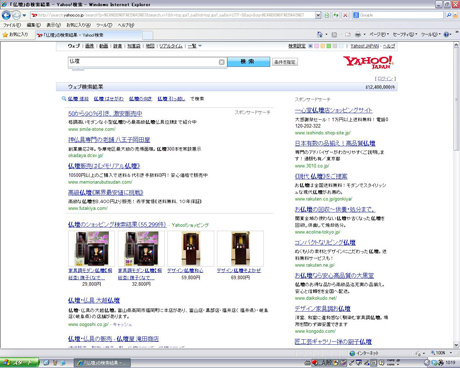Click the Windows スタート button
Screen dimensions: 460x368
19,363
